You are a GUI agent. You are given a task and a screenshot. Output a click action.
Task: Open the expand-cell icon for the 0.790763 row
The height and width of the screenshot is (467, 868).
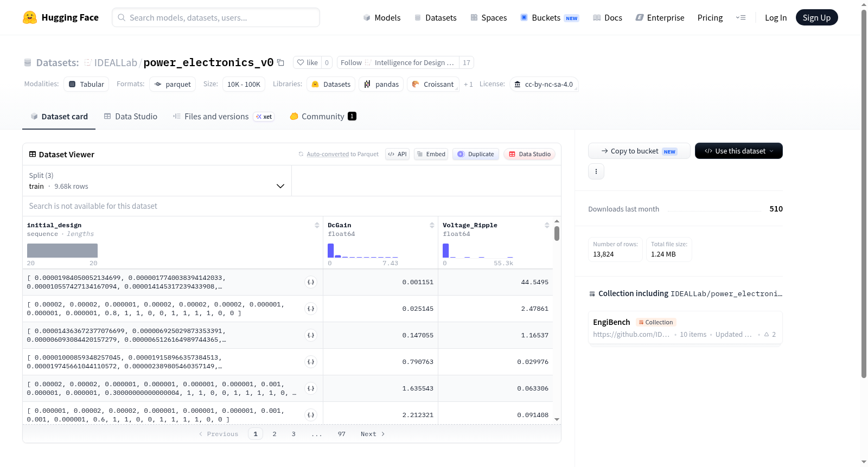tap(311, 362)
